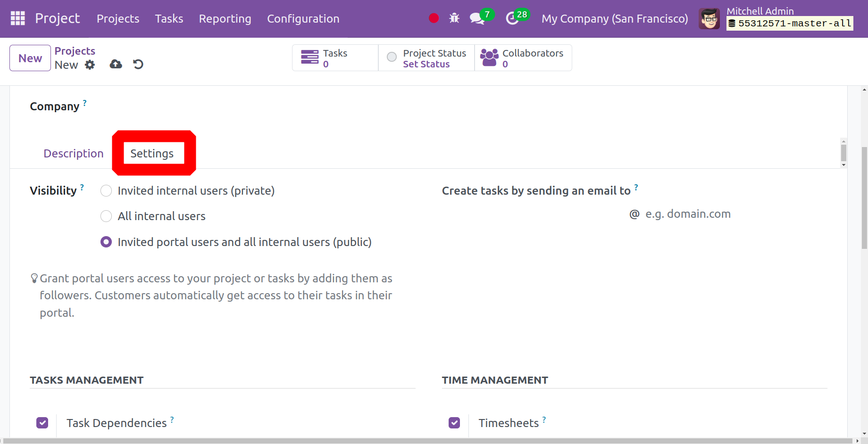The image size is (868, 444).
Task: Click the red recording indicator icon
Action: coord(434,18)
